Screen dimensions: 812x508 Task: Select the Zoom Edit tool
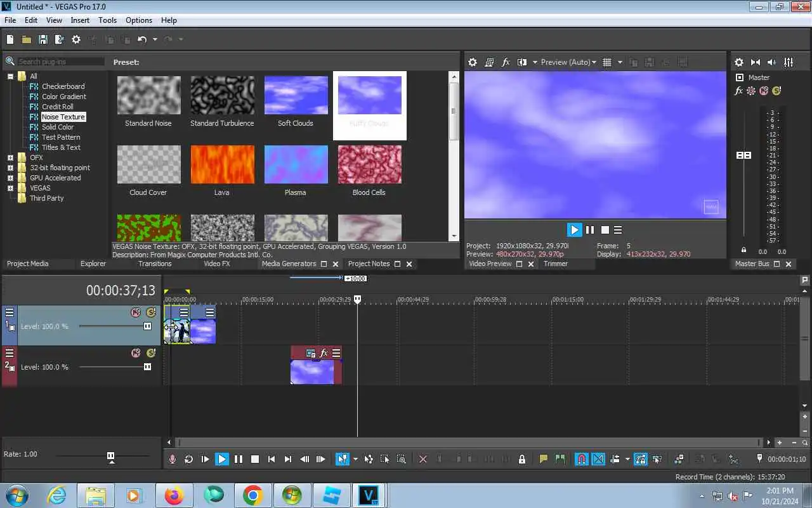[x=402, y=459]
